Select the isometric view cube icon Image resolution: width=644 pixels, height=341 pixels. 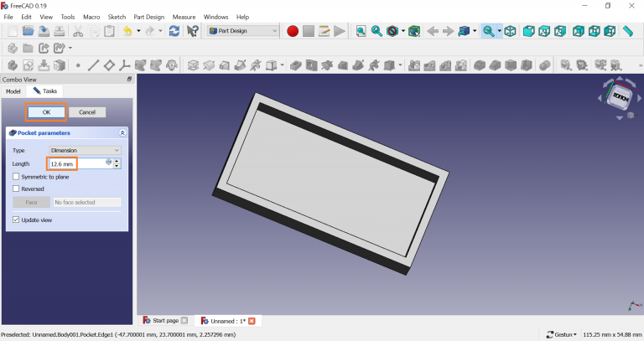(x=509, y=31)
